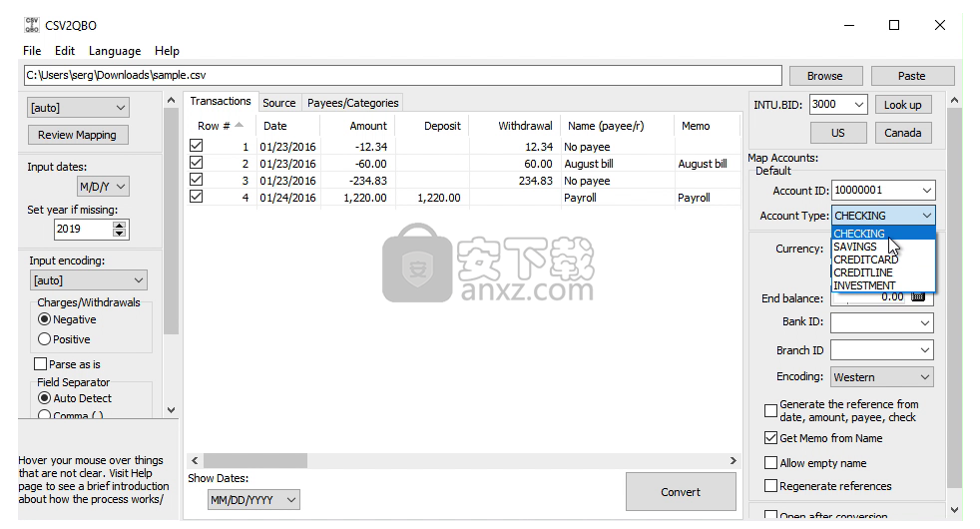Click the sort arrow on Row # header
The image size is (980, 529).
click(x=239, y=125)
